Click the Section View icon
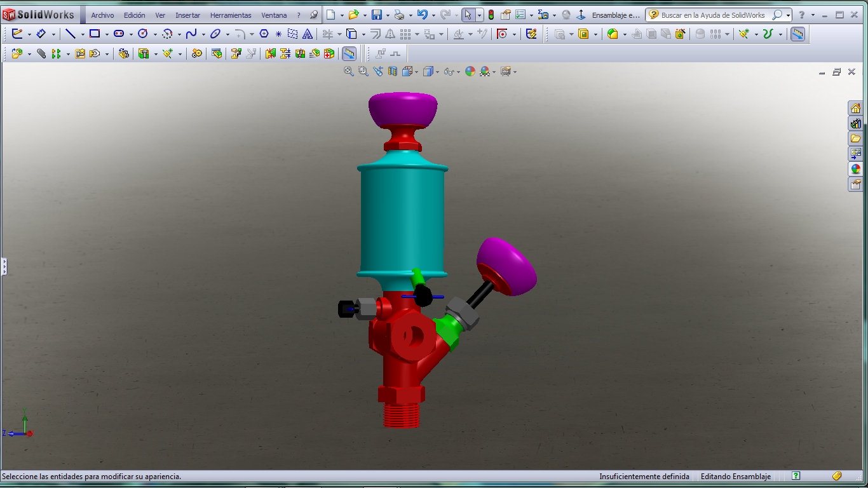The width and height of the screenshot is (868, 488). [393, 72]
